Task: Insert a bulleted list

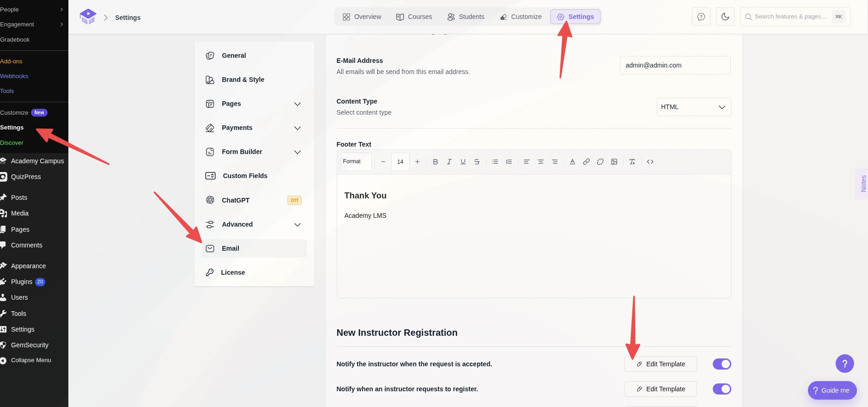Action: (495, 162)
